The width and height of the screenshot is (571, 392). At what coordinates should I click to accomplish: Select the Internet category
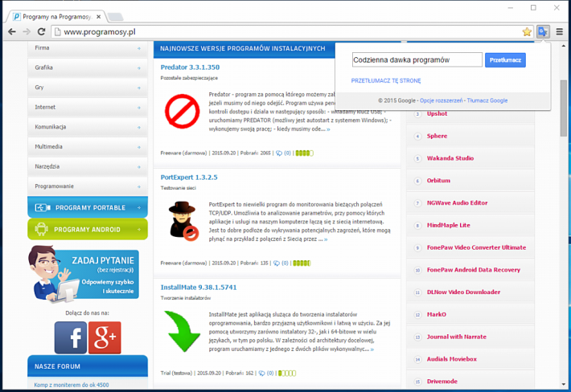(x=88, y=108)
